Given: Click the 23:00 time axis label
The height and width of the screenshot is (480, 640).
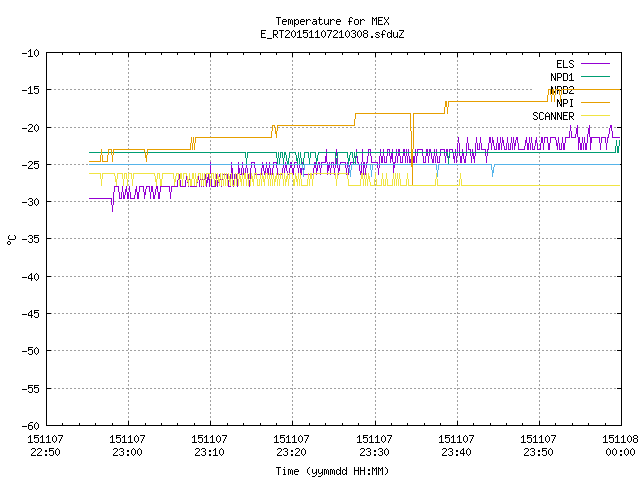Looking at the screenshot, I should click(x=128, y=453).
